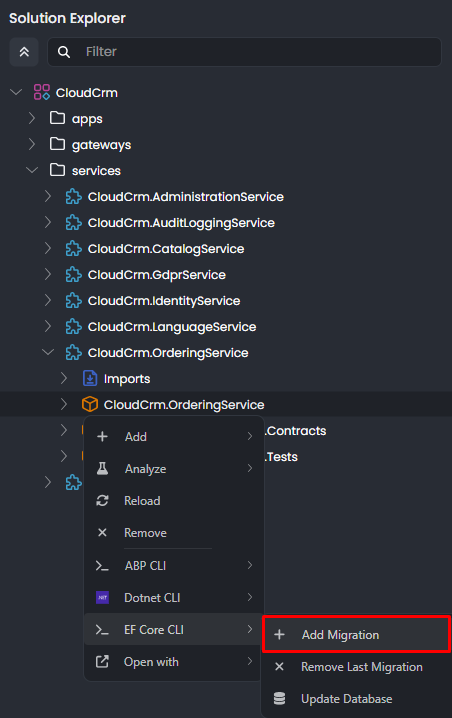Click the AuditLoggingService puzzle module icon

click(74, 223)
